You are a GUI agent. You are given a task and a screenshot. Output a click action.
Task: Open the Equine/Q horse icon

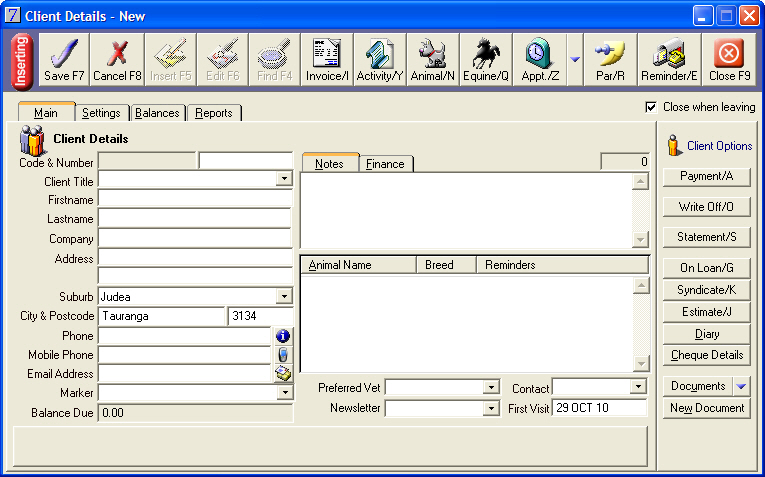(x=486, y=60)
